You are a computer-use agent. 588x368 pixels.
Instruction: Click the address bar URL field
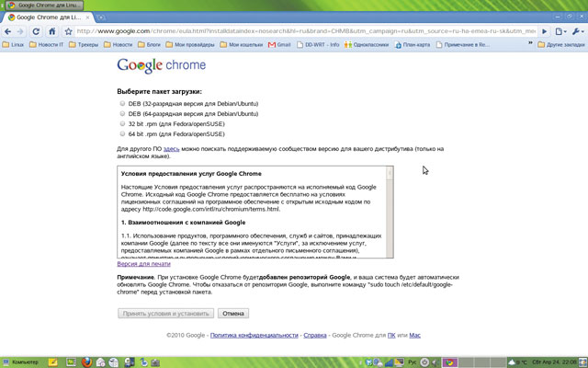[306, 31]
